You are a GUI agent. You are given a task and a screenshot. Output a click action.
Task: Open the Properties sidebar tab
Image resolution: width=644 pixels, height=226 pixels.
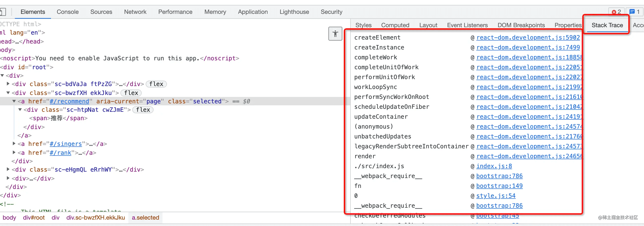568,25
